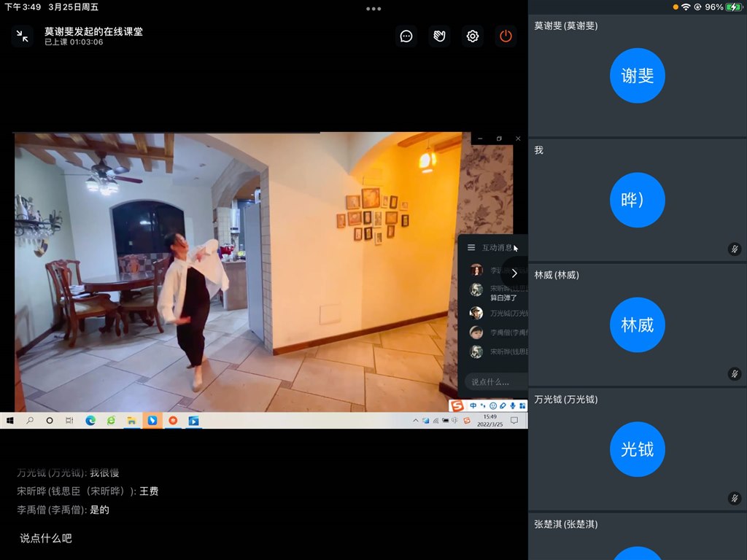Click video player icon in shared taskbar

[x=193, y=421]
